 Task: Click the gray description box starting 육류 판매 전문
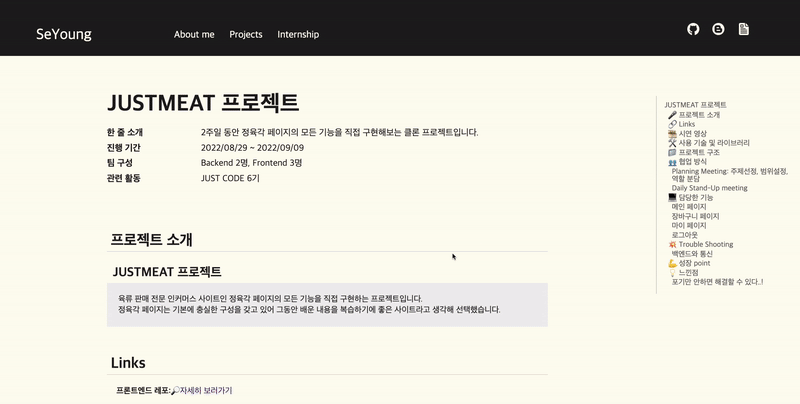coord(327,305)
